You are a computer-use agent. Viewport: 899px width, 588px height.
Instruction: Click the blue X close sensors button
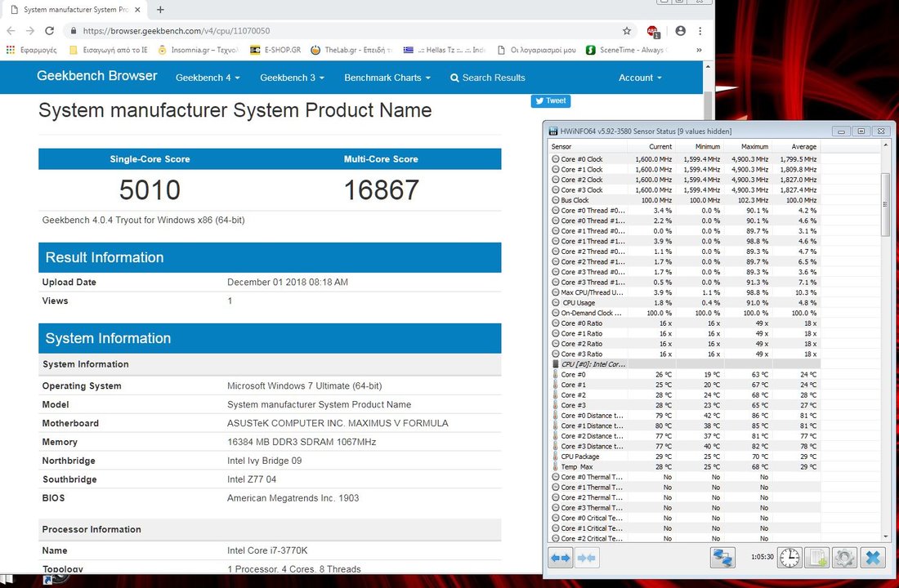point(873,558)
